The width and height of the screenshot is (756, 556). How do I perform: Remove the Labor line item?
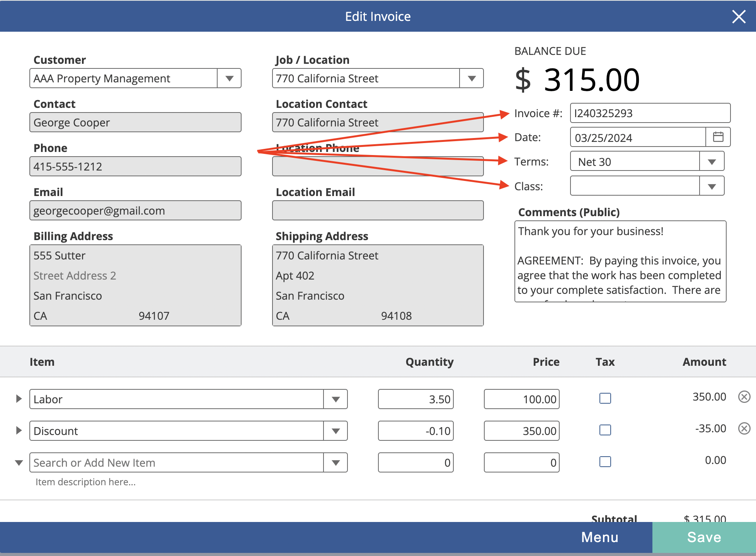click(744, 397)
